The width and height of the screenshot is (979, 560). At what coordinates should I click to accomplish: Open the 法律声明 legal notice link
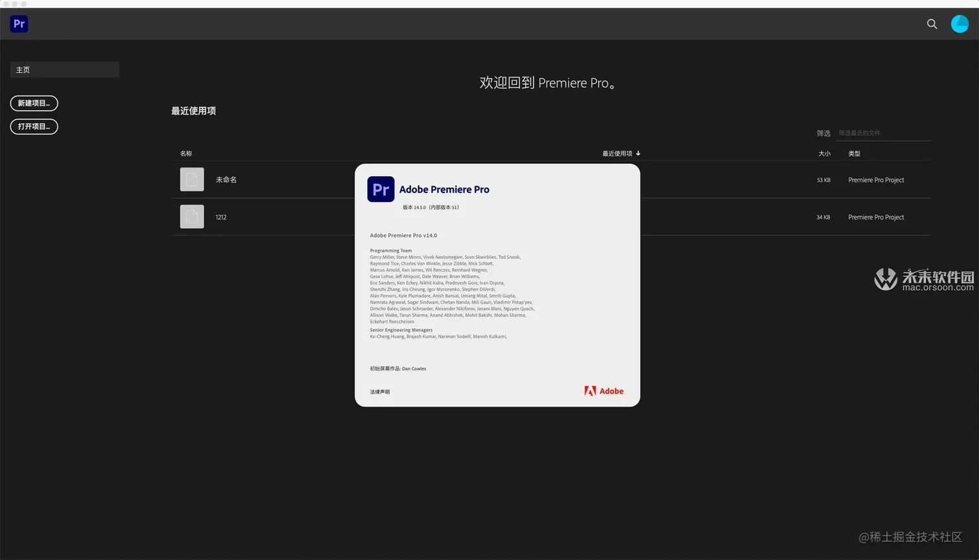pos(380,392)
